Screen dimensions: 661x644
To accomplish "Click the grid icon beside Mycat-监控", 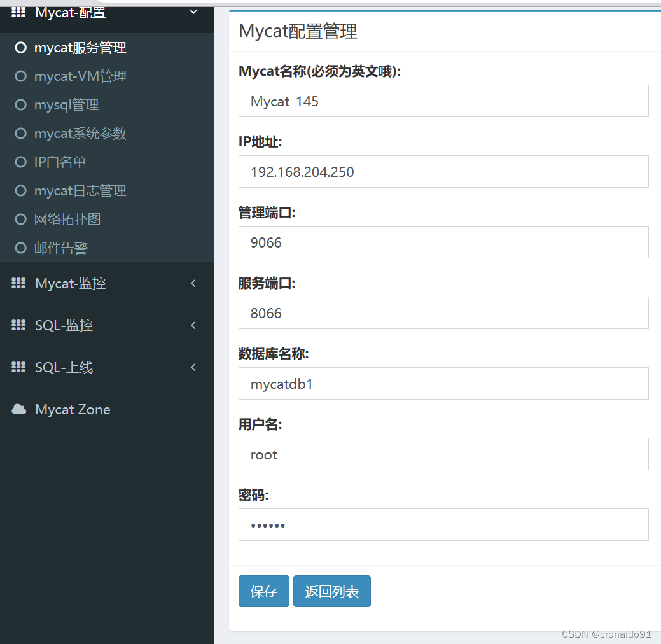I will (x=18, y=283).
